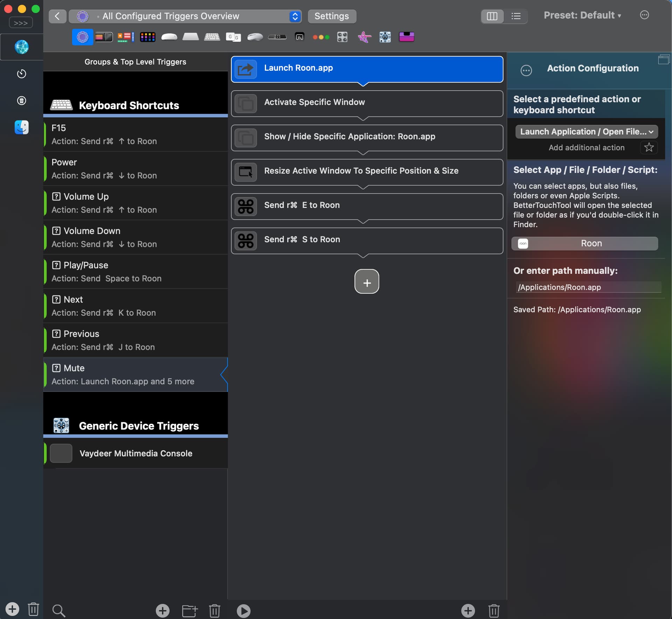Click the clock recently used sidebar icon
This screenshot has height=619, width=672.
point(21,74)
